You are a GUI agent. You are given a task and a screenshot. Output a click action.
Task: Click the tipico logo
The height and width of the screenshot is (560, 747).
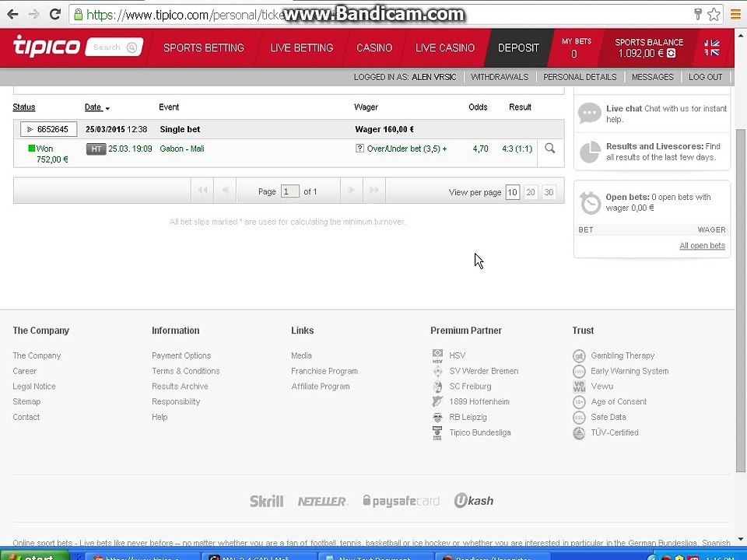click(x=46, y=47)
